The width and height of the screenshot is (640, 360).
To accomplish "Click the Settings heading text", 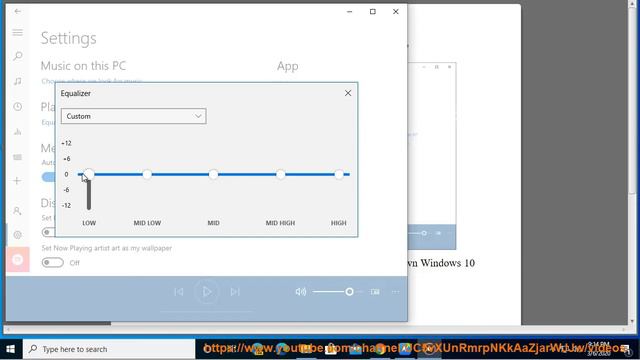I will coord(69,38).
